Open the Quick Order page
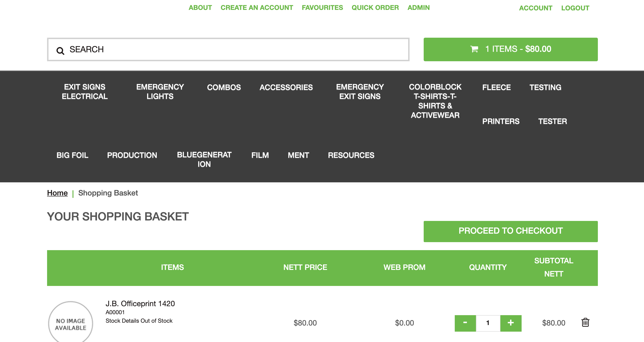 point(375,8)
